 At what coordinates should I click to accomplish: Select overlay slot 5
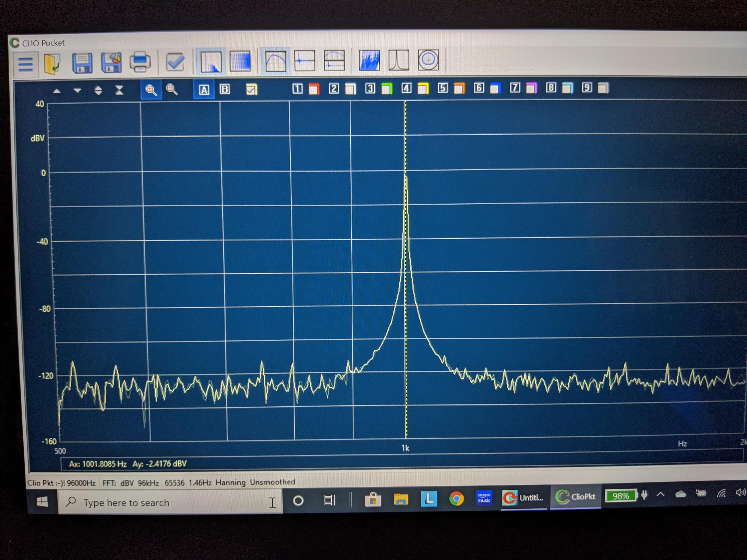(443, 88)
